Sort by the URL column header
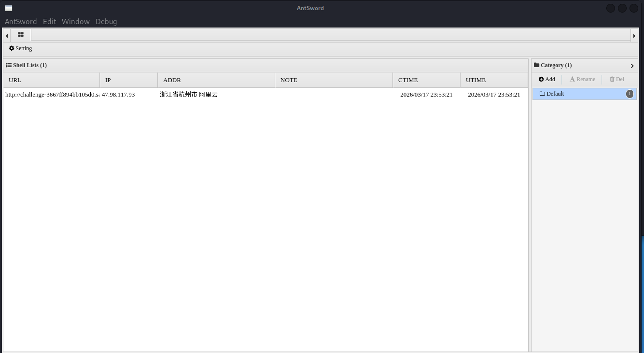This screenshot has height=353, width=644. pos(52,80)
